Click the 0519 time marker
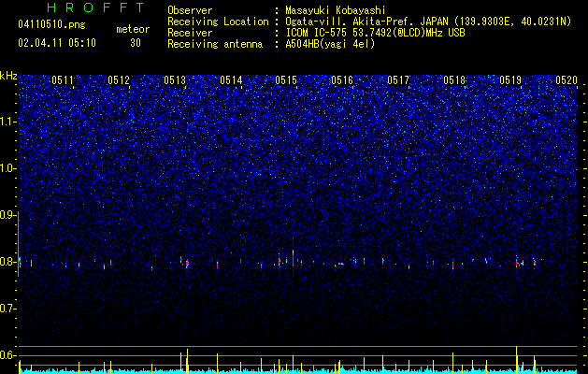This screenshot has height=374, width=588. click(510, 80)
